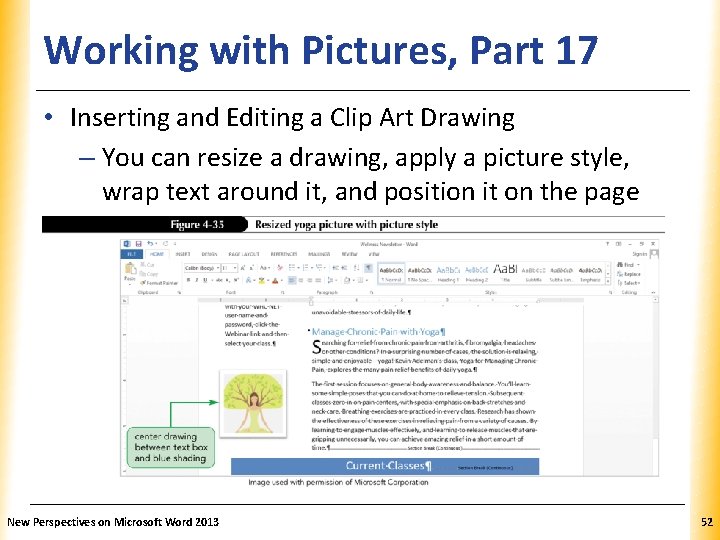Click the Manage Chronic Pain with Yoga heading
This screenshot has height=540, width=720.
click(378, 332)
